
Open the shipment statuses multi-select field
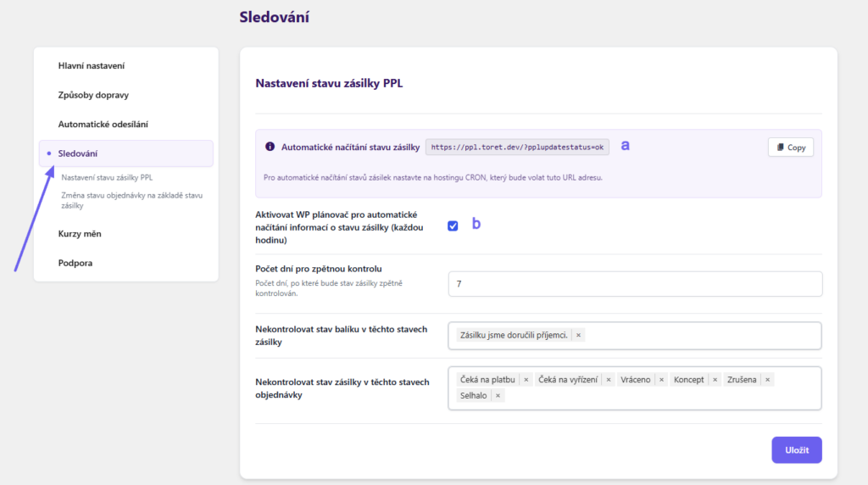(x=635, y=336)
